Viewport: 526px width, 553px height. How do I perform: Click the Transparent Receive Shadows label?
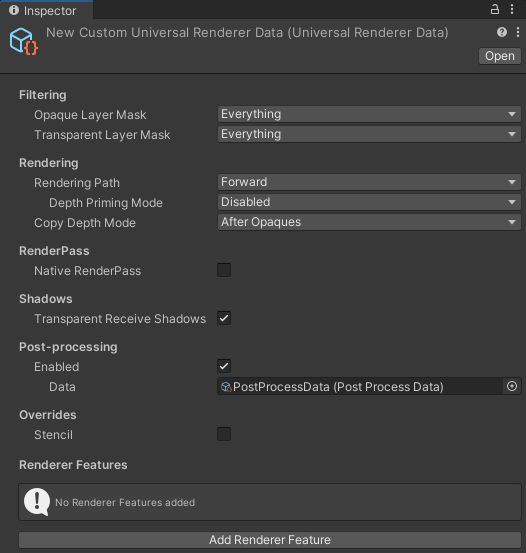click(120, 319)
